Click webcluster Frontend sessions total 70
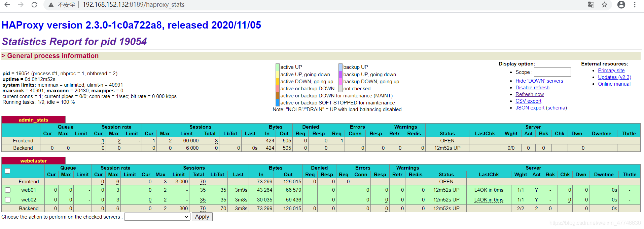Screen dimensions: 644x229 203,182
